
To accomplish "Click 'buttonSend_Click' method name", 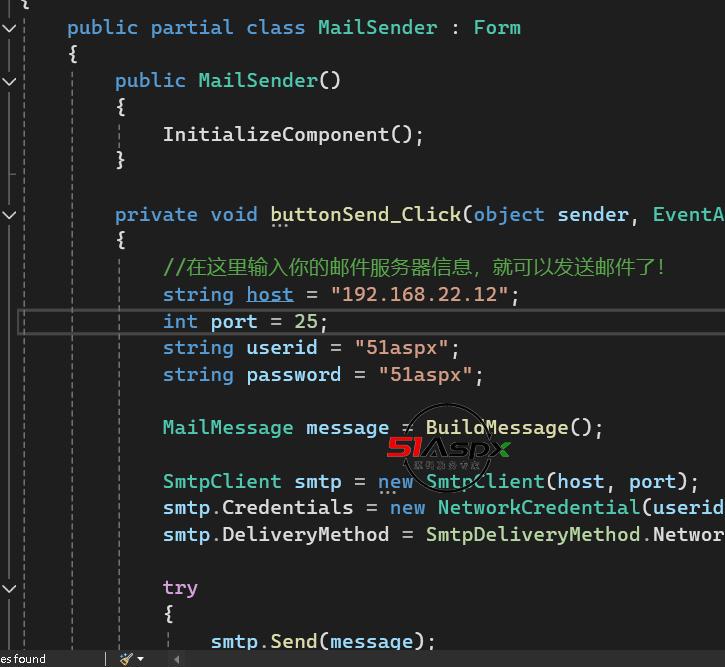I will point(365,215).
